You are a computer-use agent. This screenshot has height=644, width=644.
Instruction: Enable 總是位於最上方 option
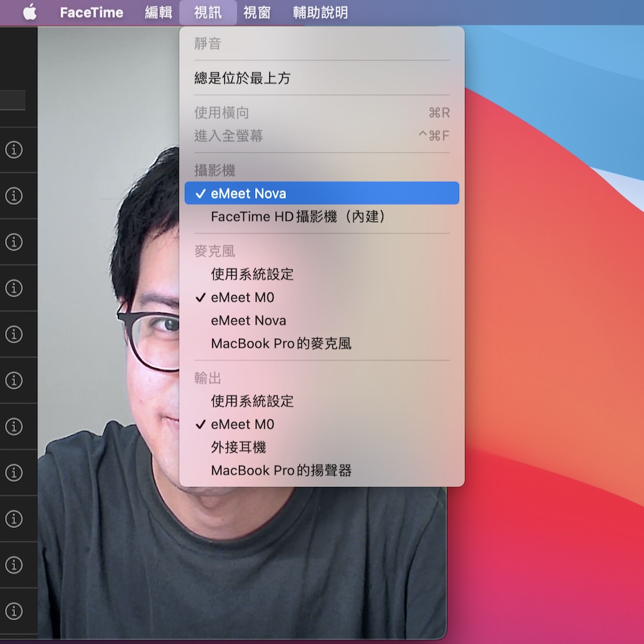[x=321, y=78]
